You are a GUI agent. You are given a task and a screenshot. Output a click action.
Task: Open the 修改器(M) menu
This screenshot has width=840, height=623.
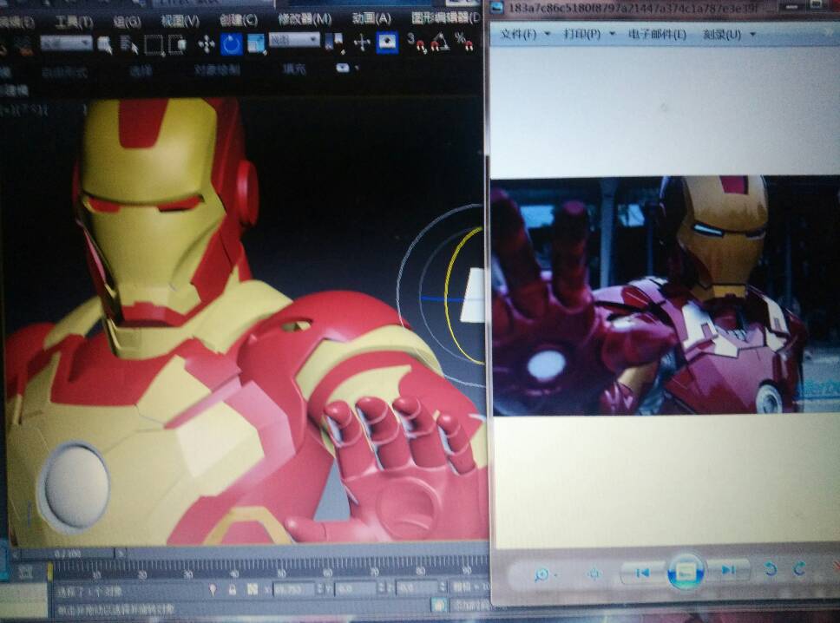[305, 19]
